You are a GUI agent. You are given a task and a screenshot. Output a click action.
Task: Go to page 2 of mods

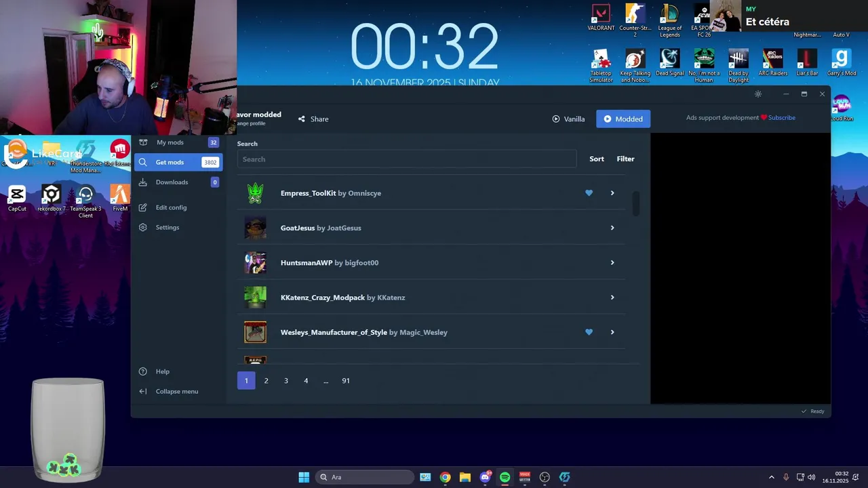[266, 380]
